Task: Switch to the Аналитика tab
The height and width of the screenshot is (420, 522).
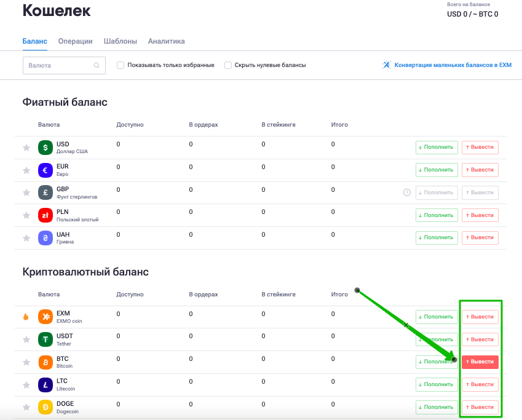Action: pyautogui.click(x=167, y=41)
